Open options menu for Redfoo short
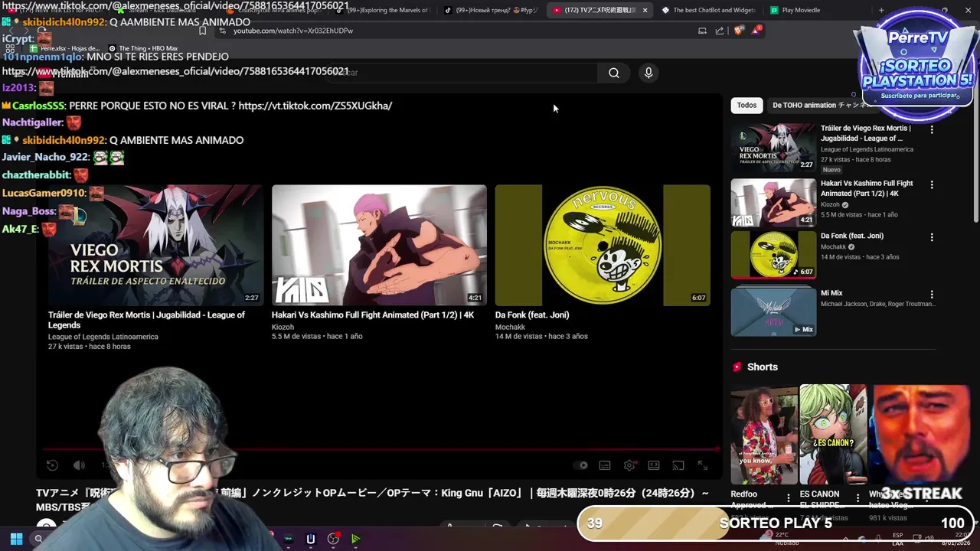 pyautogui.click(x=789, y=497)
